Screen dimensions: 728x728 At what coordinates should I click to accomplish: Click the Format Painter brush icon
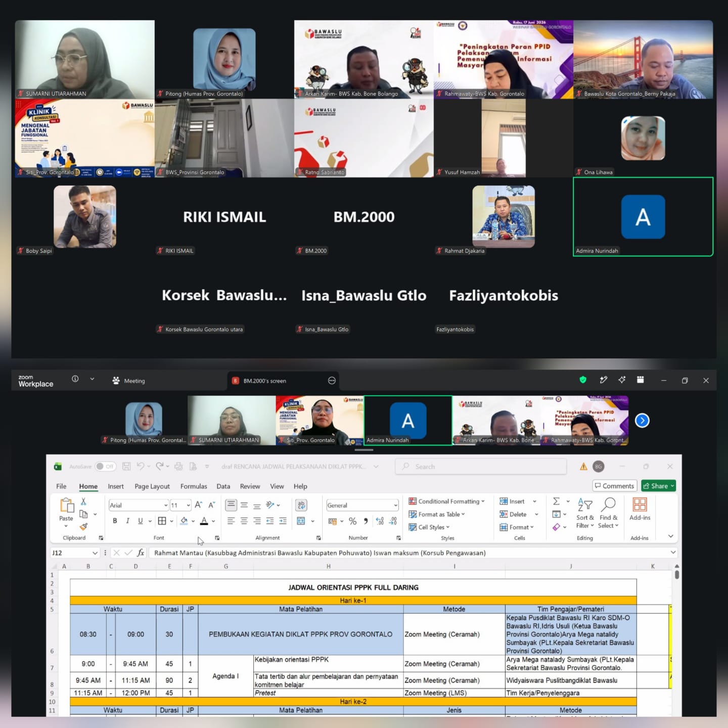coord(83,527)
